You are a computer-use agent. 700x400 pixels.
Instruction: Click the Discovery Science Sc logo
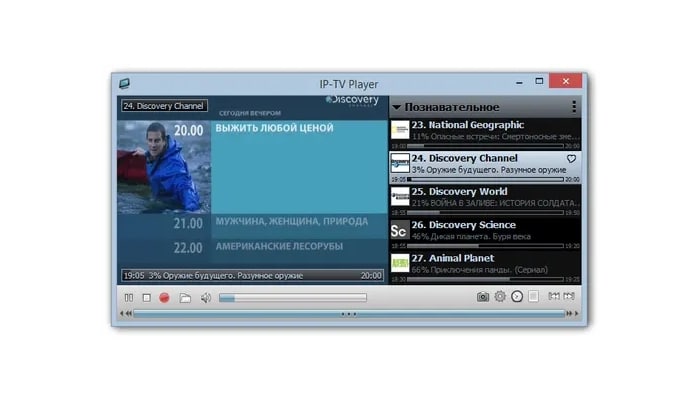point(400,230)
